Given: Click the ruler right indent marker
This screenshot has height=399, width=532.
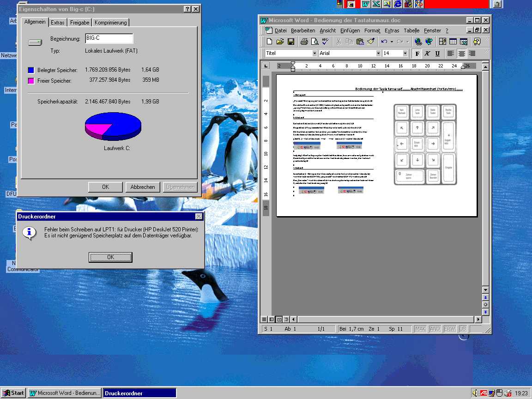Looking at the screenshot, I should click(463, 67).
